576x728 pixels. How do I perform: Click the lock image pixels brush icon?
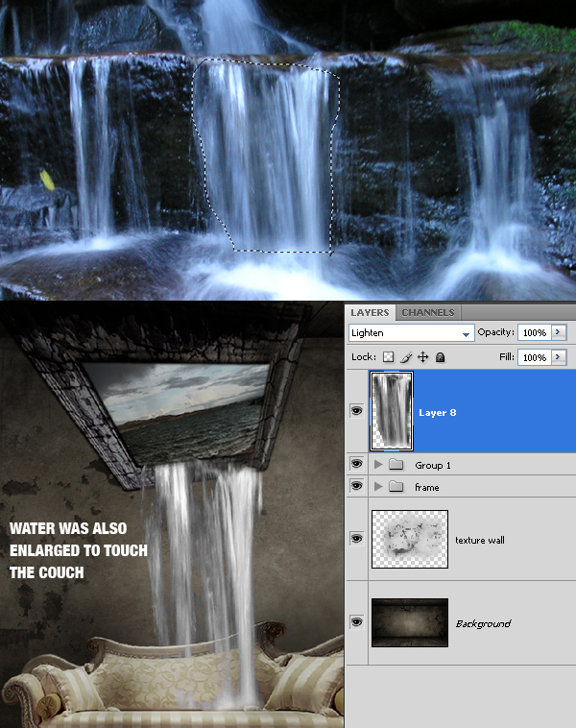click(x=406, y=357)
